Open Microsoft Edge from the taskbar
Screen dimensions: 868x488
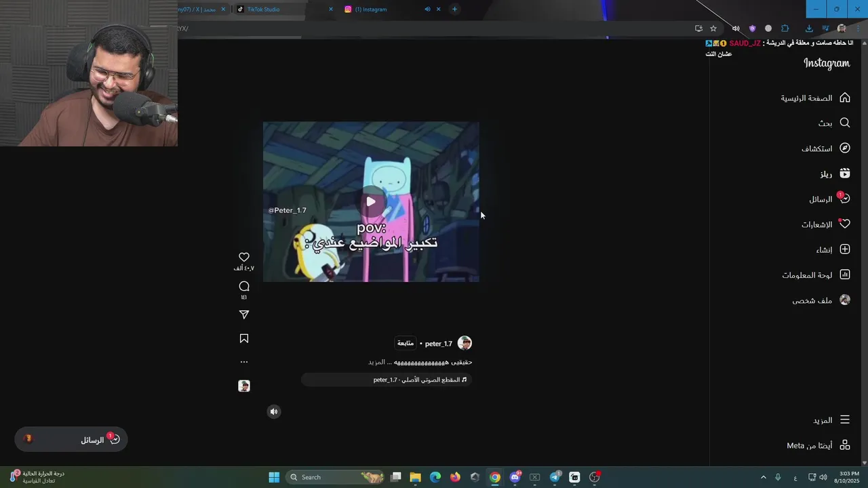click(x=435, y=477)
